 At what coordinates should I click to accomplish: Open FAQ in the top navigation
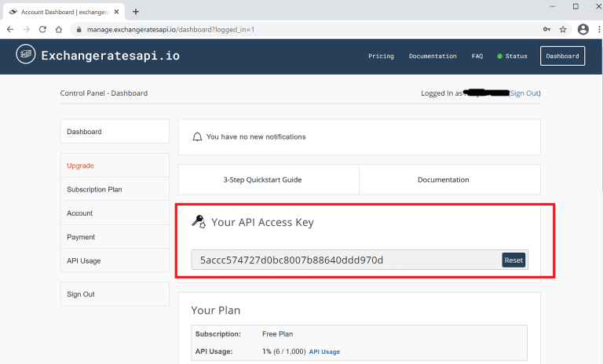click(477, 56)
